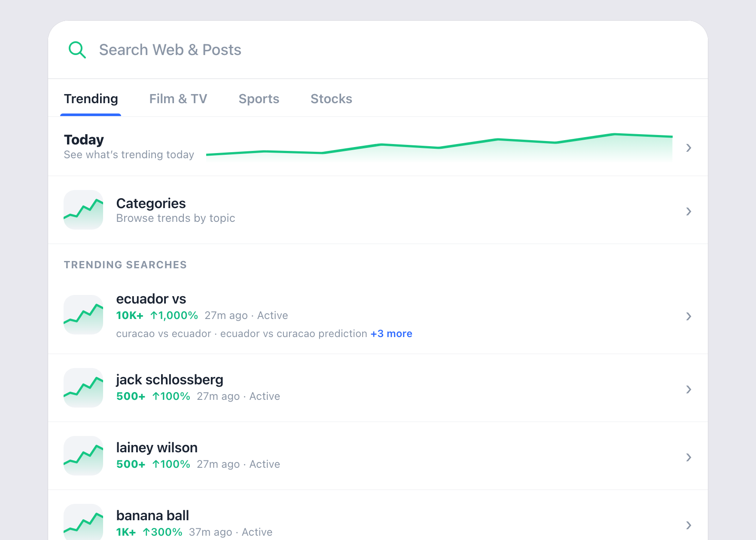The height and width of the screenshot is (540, 756).
Task: Click 'See what's trending today' subtitle
Action: pyautogui.click(x=129, y=155)
